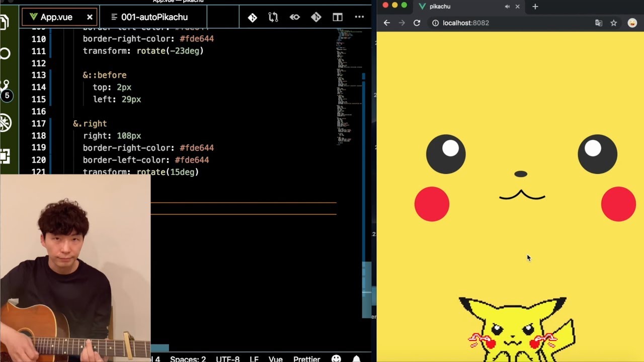Switch to the 001-autoPikachu tab
This screenshot has height=362, width=644.
153,17
